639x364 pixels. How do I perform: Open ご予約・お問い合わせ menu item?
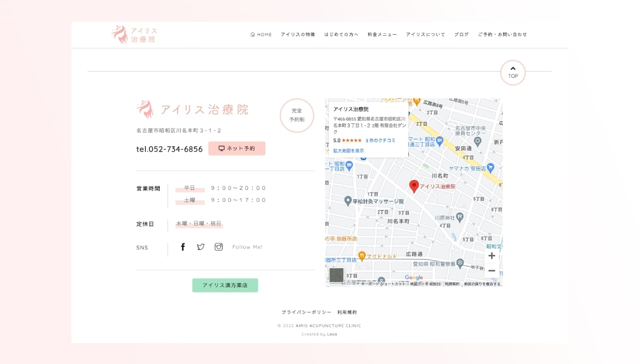click(502, 35)
